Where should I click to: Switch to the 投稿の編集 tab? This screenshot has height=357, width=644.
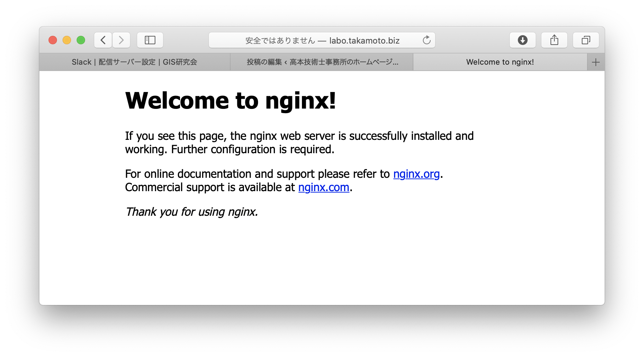(x=322, y=62)
